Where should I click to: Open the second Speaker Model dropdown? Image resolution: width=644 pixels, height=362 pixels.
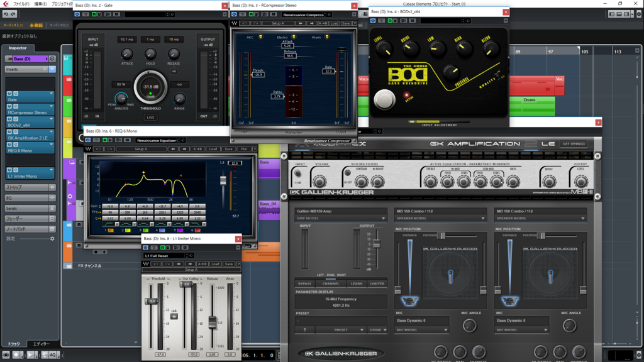pos(540,218)
